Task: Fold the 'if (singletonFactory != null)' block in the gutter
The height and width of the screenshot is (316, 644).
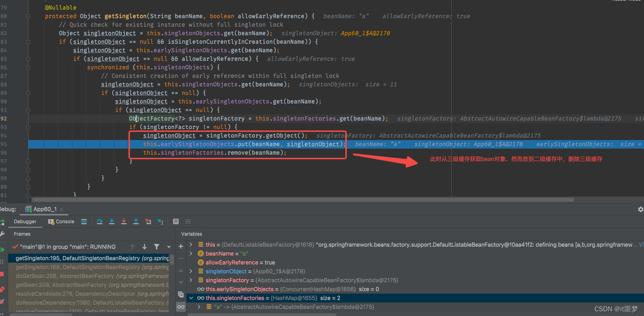Action: (x=28, y=127)
